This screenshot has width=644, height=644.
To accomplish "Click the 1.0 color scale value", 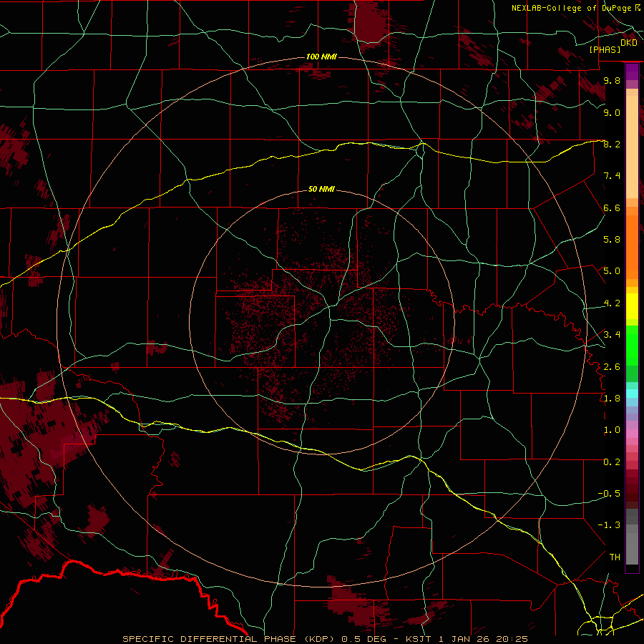I will click(612, 430).
